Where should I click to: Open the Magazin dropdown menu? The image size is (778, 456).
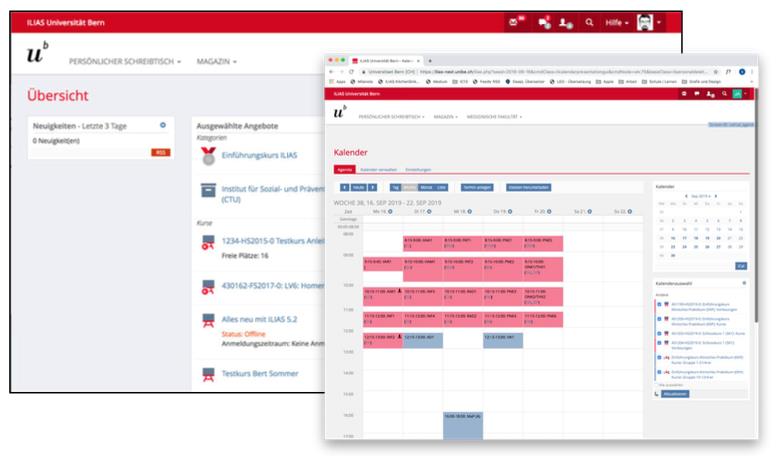pyautogui.click(x=216, y=62)
